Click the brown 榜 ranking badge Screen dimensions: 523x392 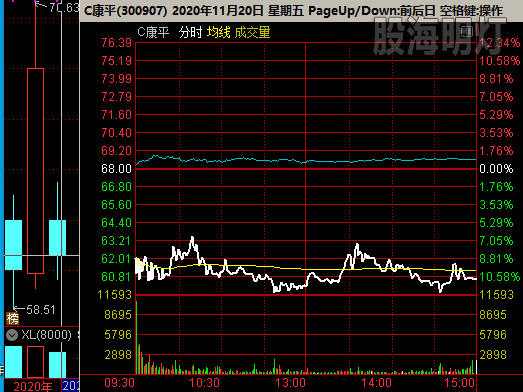tap(12, 319)
